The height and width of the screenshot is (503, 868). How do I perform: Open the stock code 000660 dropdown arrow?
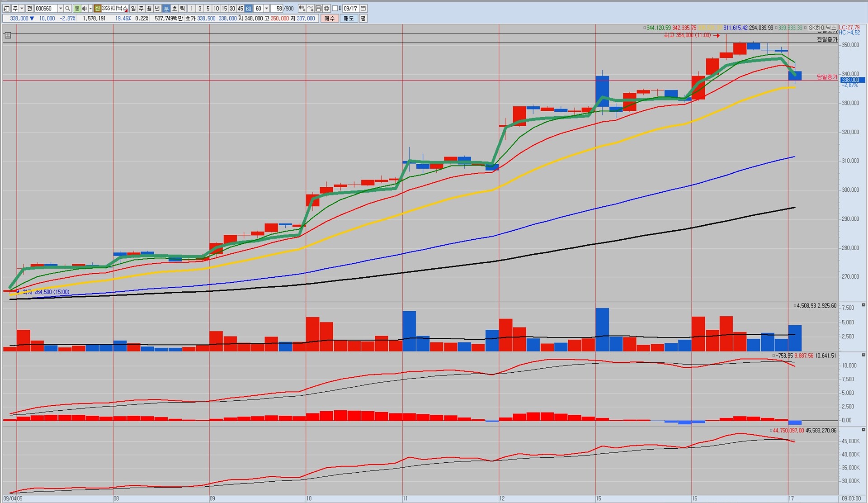[61, 9]
